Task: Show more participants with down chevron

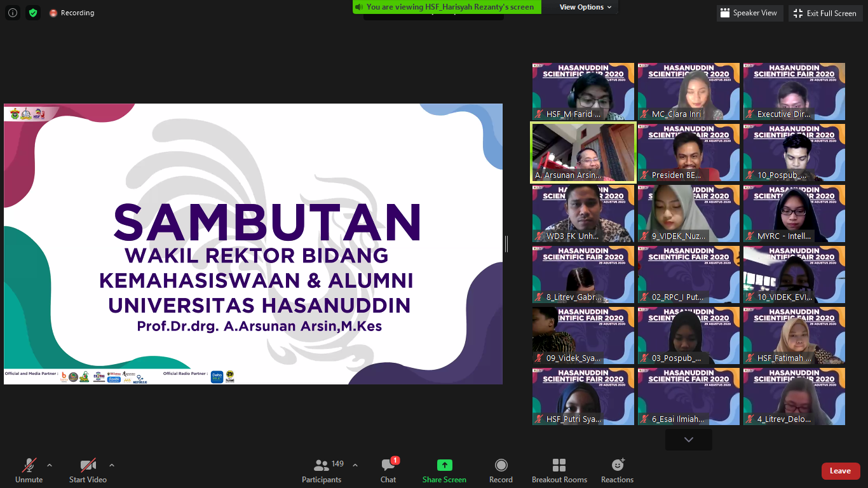Action: (x=689, y=440)
